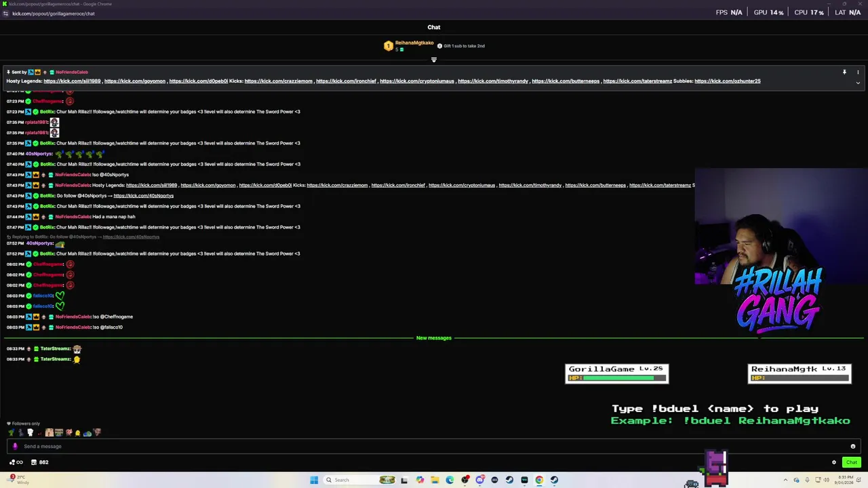Viewport: 868px width, 488px height.
Task: Click the Followers only heart icon
Action: point(9,424)
